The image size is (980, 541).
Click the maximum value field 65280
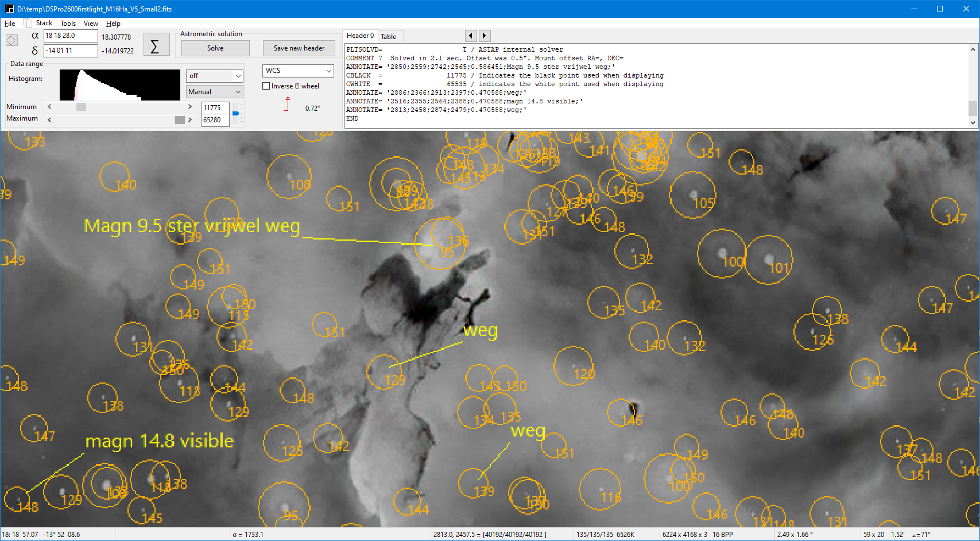pyautogui.click(x=215, y=119)
